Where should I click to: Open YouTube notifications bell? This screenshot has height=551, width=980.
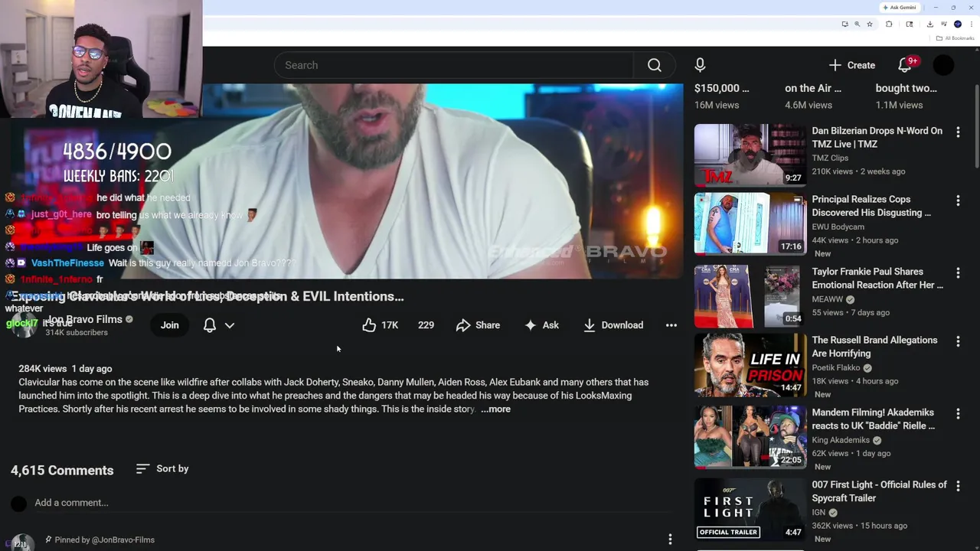[905, 65]
